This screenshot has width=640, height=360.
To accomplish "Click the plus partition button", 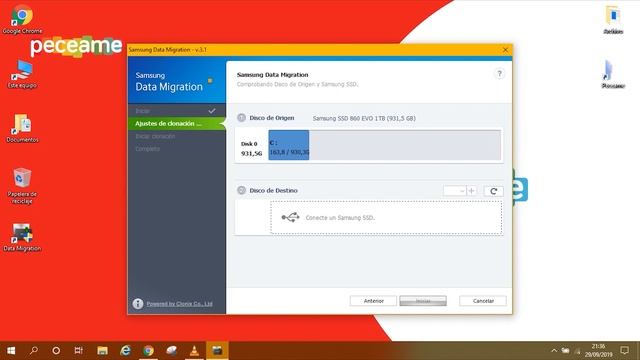I will 472,191.
